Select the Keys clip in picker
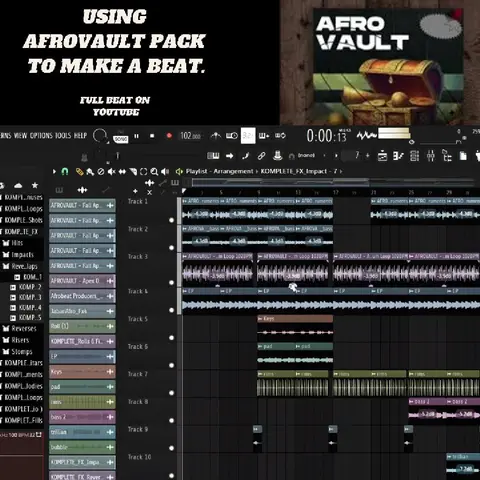Image resolution: width=480 pixels, height=480 pixels. pyautogui.click(x=82, y=371)
